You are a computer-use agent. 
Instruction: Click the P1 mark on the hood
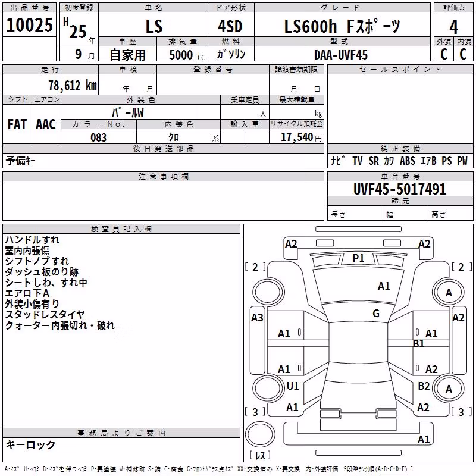click(358, 258)
